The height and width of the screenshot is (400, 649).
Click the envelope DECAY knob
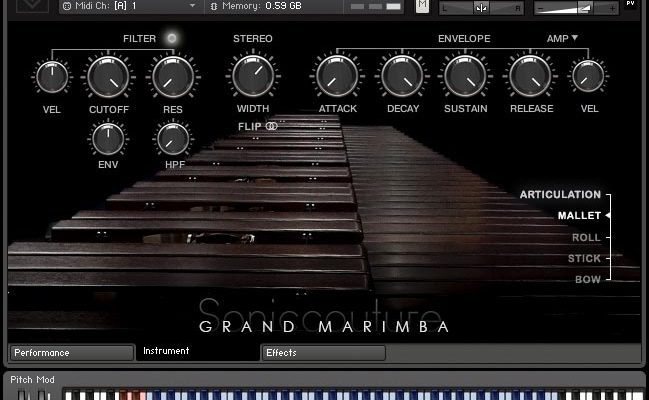(402, 75)
